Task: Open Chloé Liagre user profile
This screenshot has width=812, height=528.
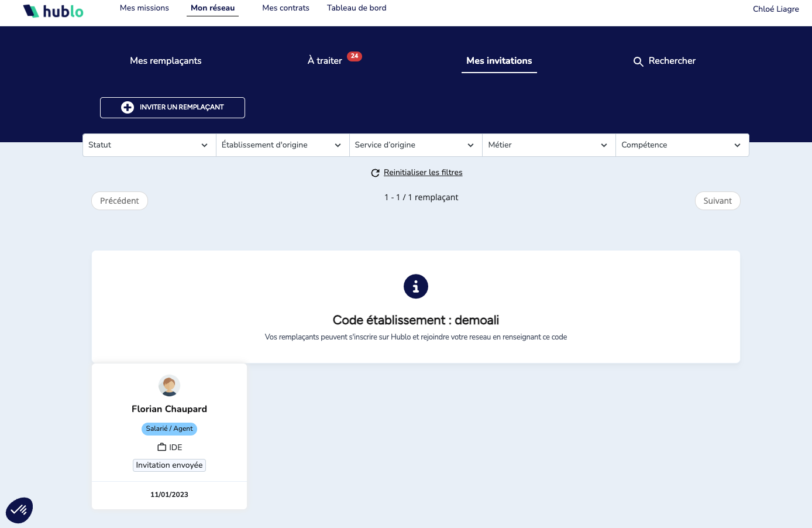Action: [775, 9]
